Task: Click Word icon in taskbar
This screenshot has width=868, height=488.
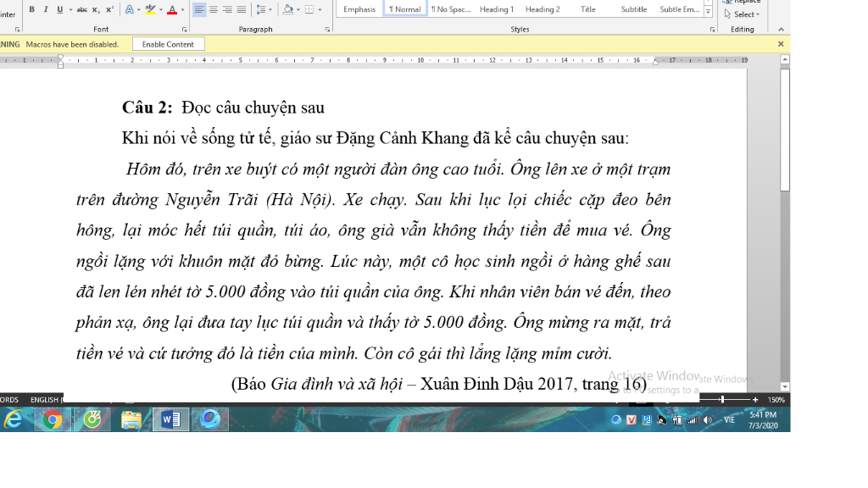Action: [x=170, y=420]
